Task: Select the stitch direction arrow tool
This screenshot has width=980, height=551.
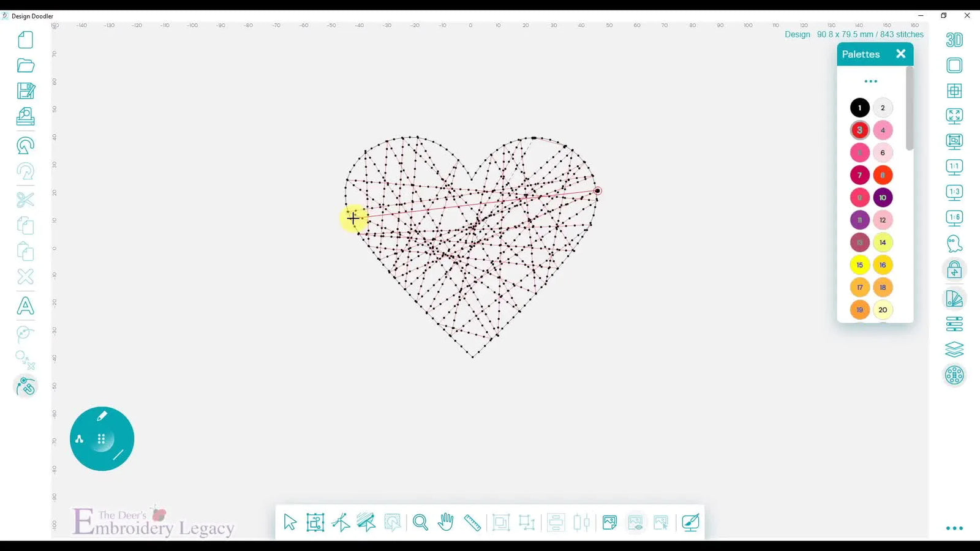Action: tap(367, 522)
